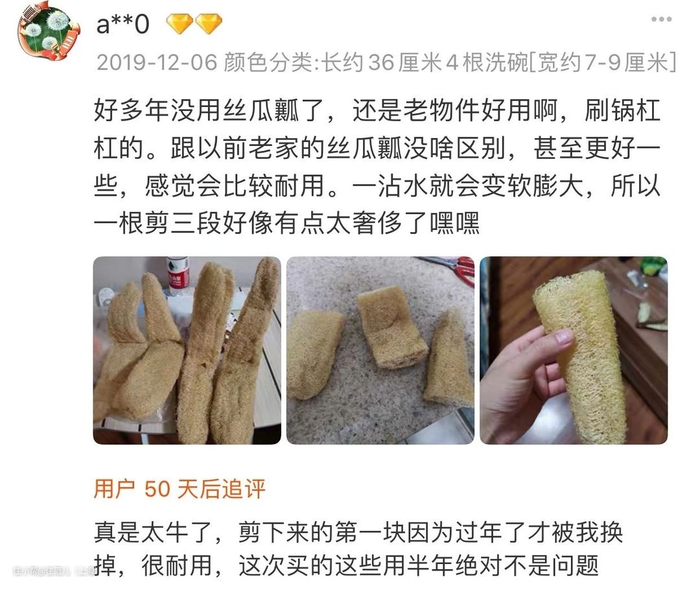Open photo of four whole loofahs
This screenshot has width=700, height=590.
pyautogui.click(x=187, y=350)
